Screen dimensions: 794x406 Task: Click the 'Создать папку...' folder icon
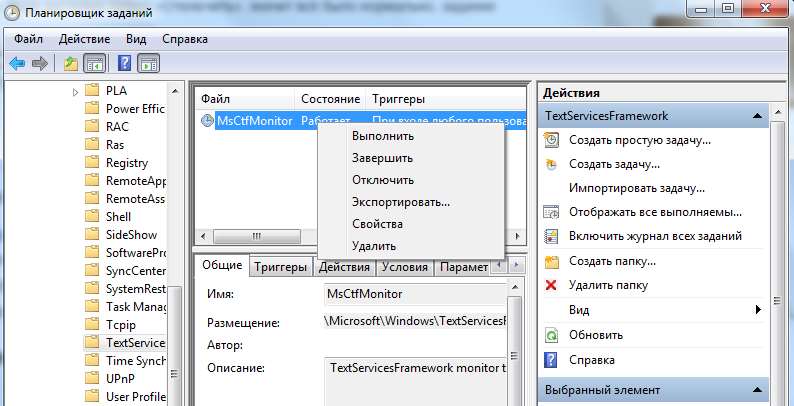tap(551, 261)
